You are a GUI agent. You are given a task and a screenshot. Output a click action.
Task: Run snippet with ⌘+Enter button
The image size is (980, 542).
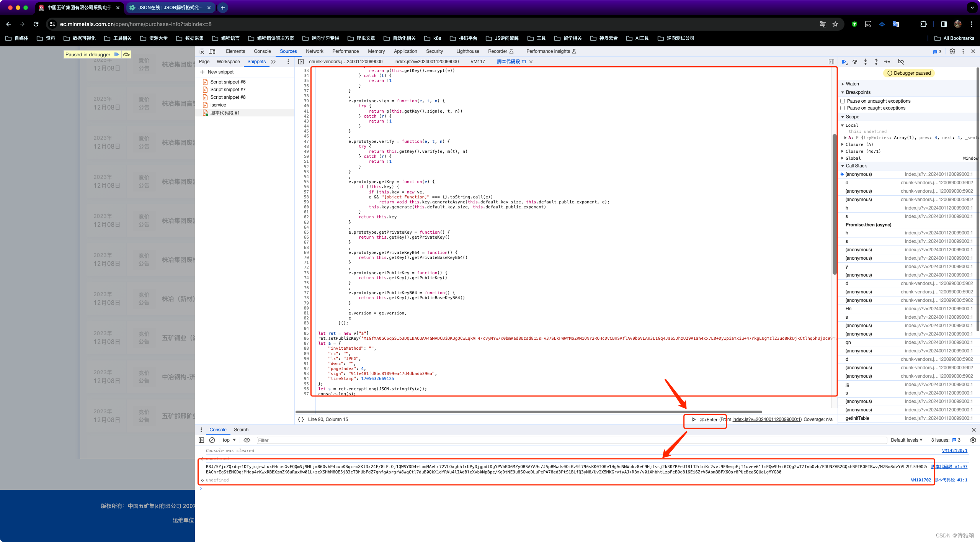coord(705,419)
